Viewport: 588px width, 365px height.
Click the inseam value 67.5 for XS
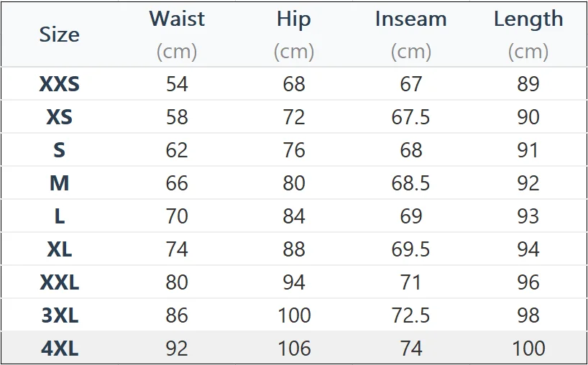point(410,117)
